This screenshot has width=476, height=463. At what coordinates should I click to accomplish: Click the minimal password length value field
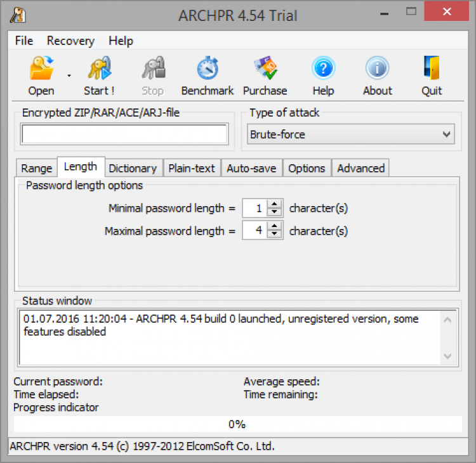tap(255, 208)
